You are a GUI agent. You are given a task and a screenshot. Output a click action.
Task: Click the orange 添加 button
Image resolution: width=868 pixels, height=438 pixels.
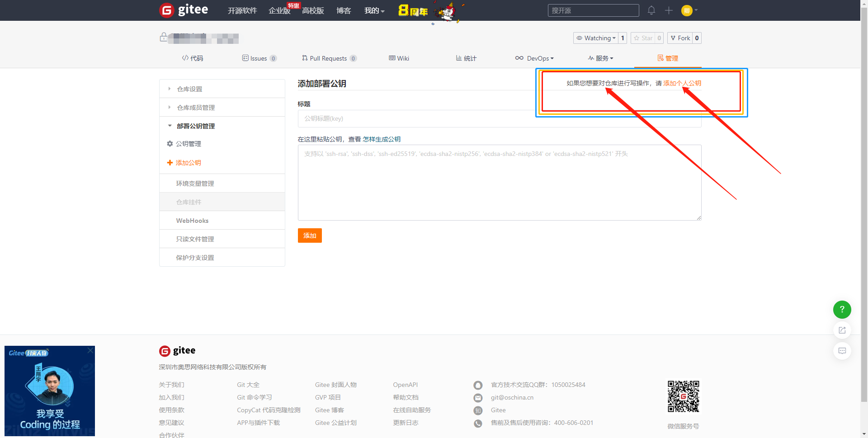click(x=310, y=235)
